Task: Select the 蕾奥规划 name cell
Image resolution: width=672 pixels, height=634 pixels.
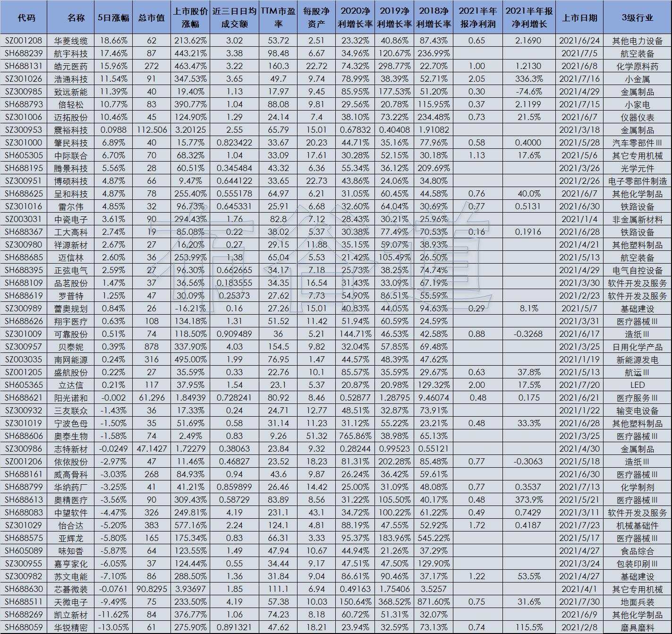Action: pyautogui.click(x=71, y=308)
